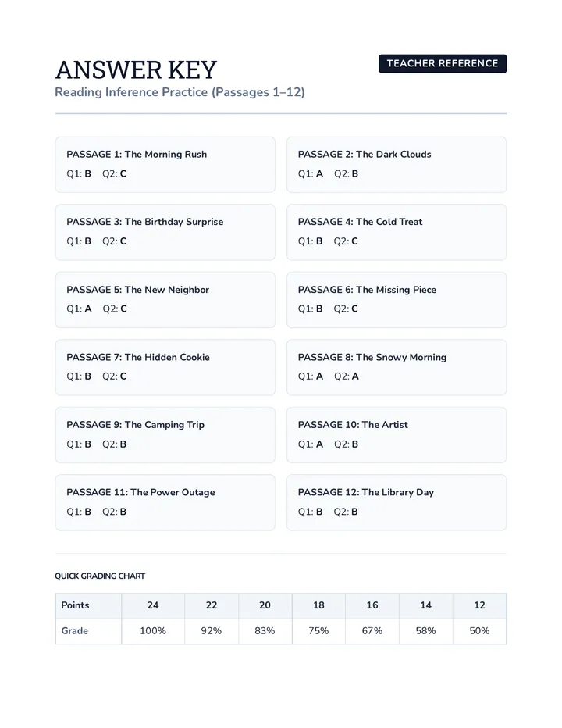Click Passage 7 The Hidden Cookie title

point(138,357)
